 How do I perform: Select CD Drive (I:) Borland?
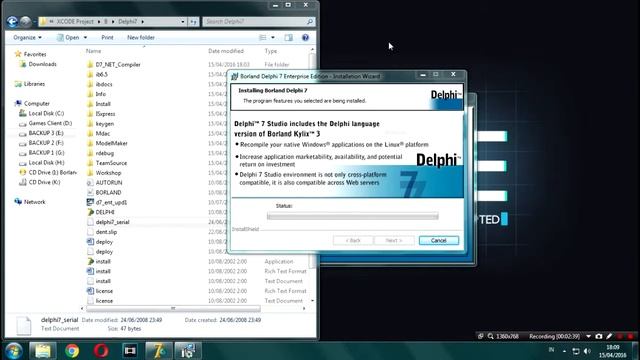pos(48,173)
